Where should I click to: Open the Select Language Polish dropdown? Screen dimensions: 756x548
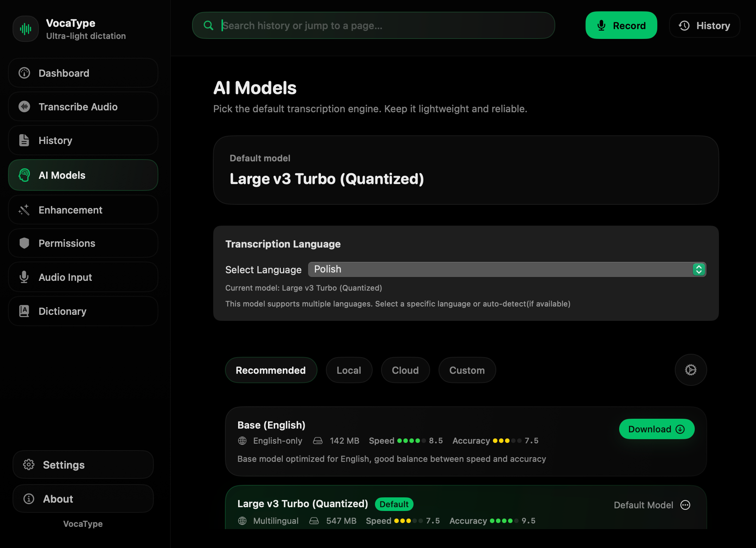(x=499, y=269)
